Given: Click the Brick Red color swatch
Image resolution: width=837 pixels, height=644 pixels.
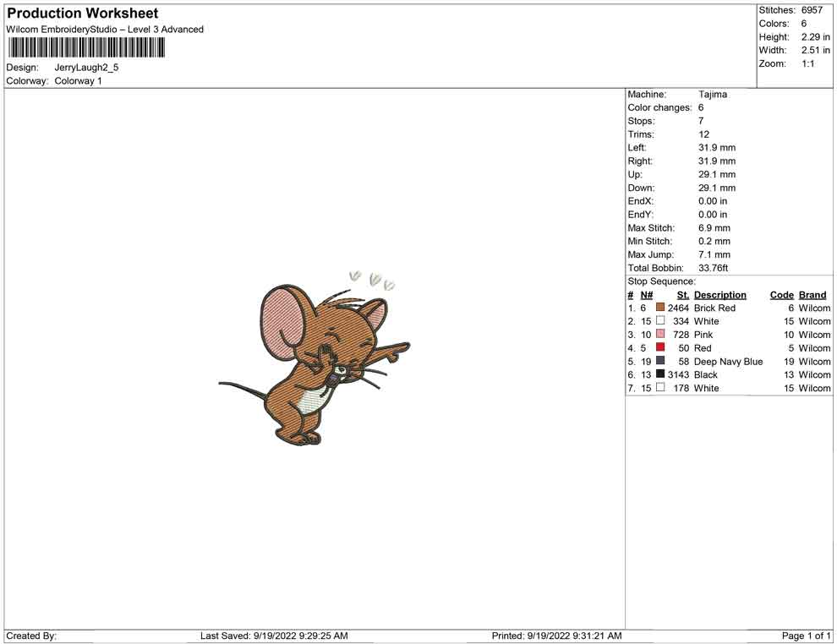Looking at the screenshot, I should pos(660,308).
